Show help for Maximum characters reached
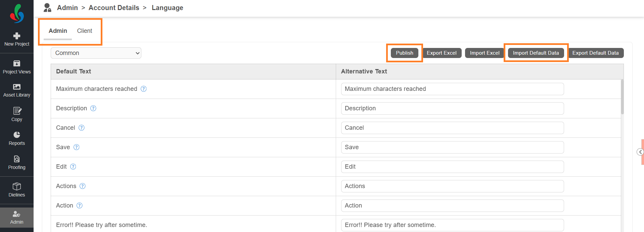Image resolution: width=644 pixels, height=232 pixels. pyautogui.click(x=144, y=89)
